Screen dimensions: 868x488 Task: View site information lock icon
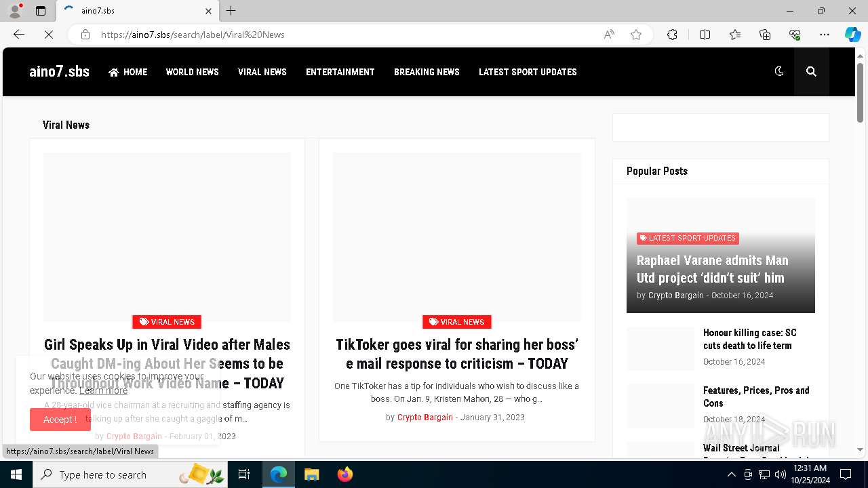click(85, 35)
